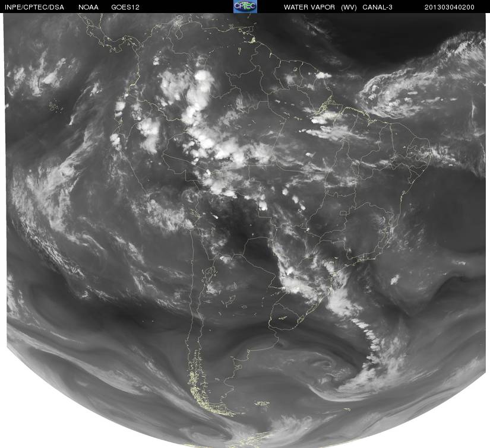Click the NOAA label in the header
The width and height of the screenshot is (490, 448).
88,7
